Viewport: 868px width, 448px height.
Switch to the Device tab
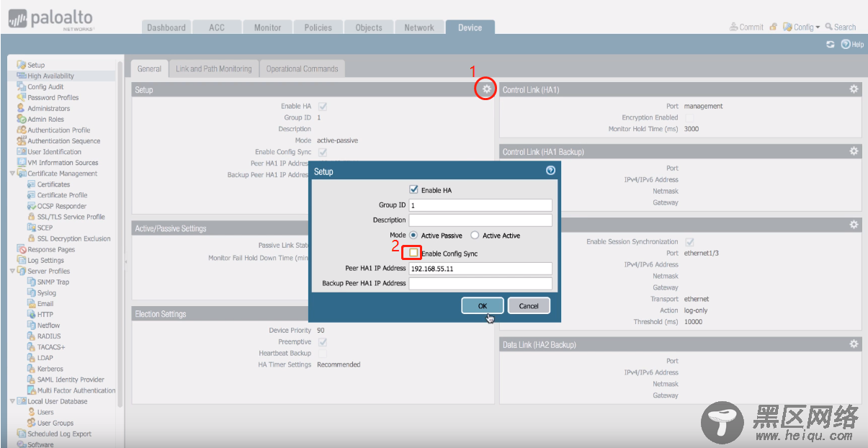tap(470, 27)
